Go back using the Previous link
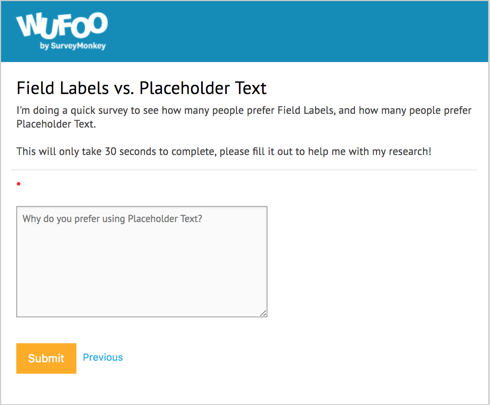 coord(103,357)
